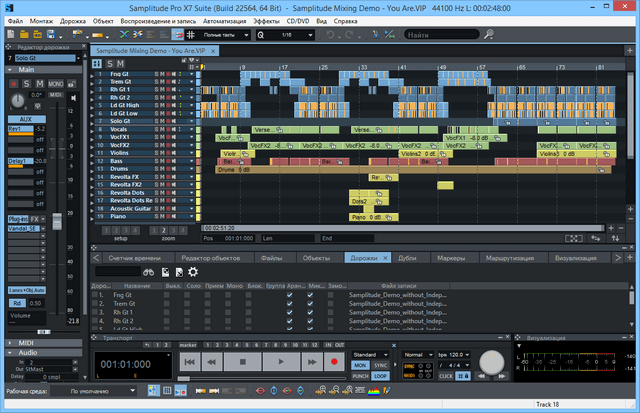Image resolution: width=640 pixels, height=413 pixels.
Task: Switch to the Маркеры tab
Action: 452,257
